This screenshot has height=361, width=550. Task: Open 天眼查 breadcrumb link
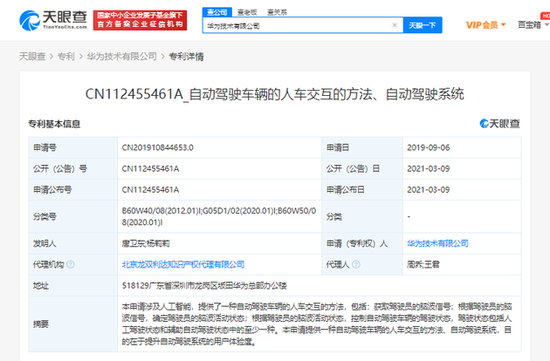tap(32, 56)
